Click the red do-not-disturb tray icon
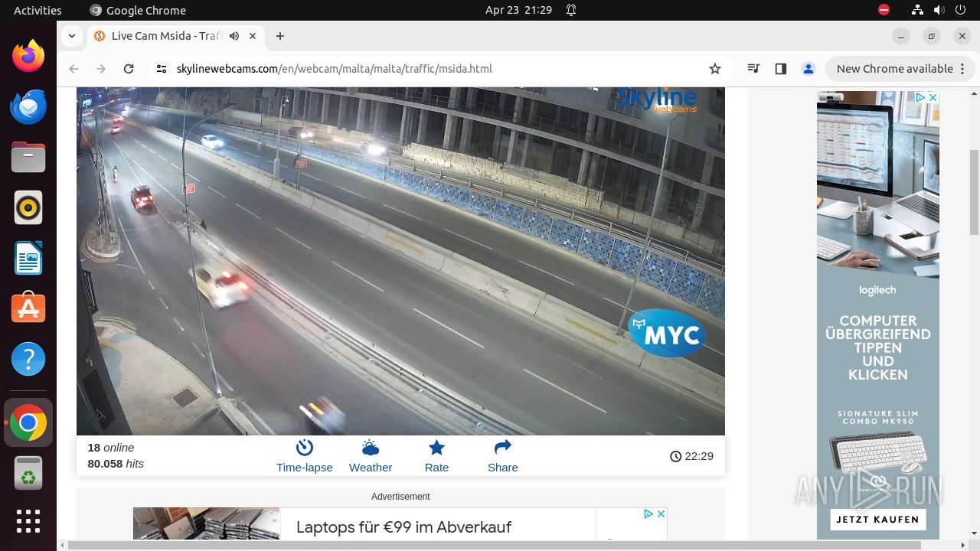 tap(884, 10)
